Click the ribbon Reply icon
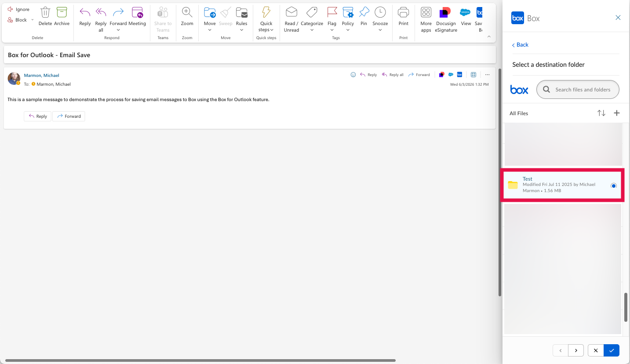The image size is (630, 364). pos(85,16)
